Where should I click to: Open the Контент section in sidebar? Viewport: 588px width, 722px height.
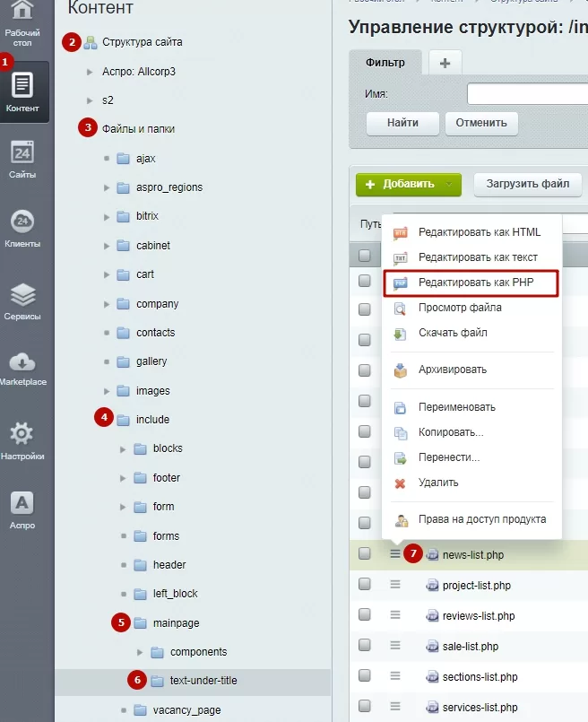point(23,91)
